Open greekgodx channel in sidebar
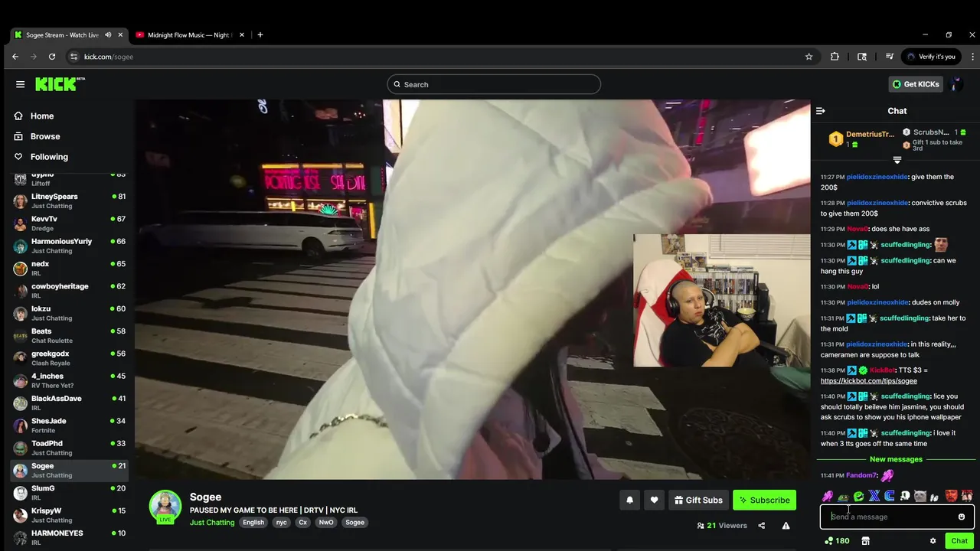This screenshot has height=551, width=980. point(70,358)
